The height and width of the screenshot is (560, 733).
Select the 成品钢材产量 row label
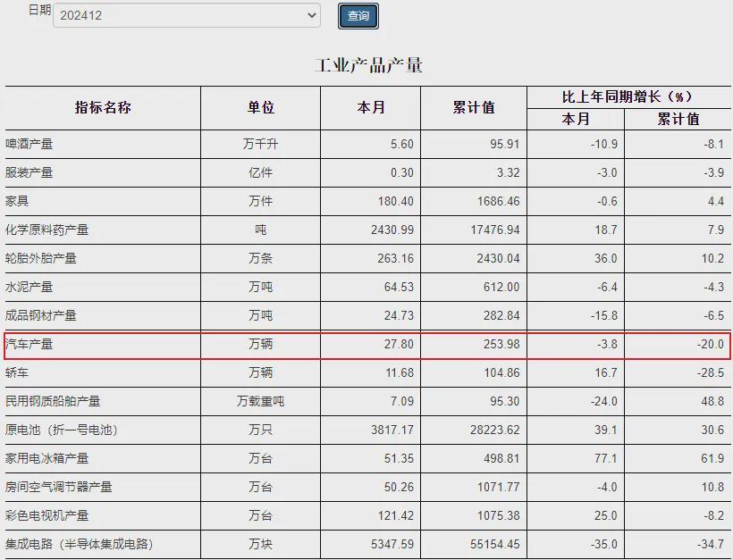click(41, 315)
